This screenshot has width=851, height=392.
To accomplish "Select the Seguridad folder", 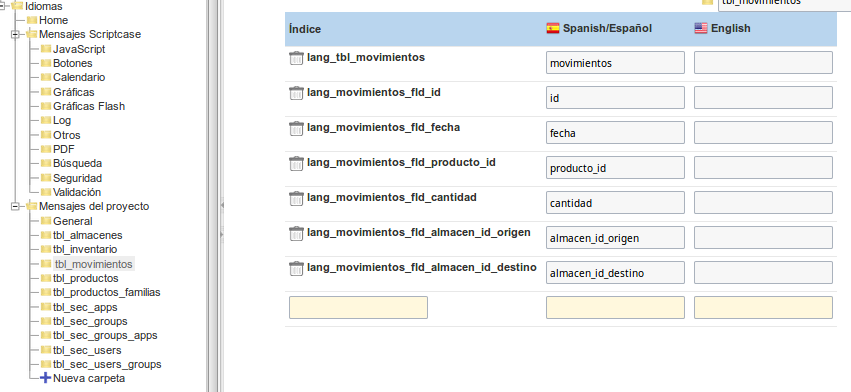I will point(78,178).
